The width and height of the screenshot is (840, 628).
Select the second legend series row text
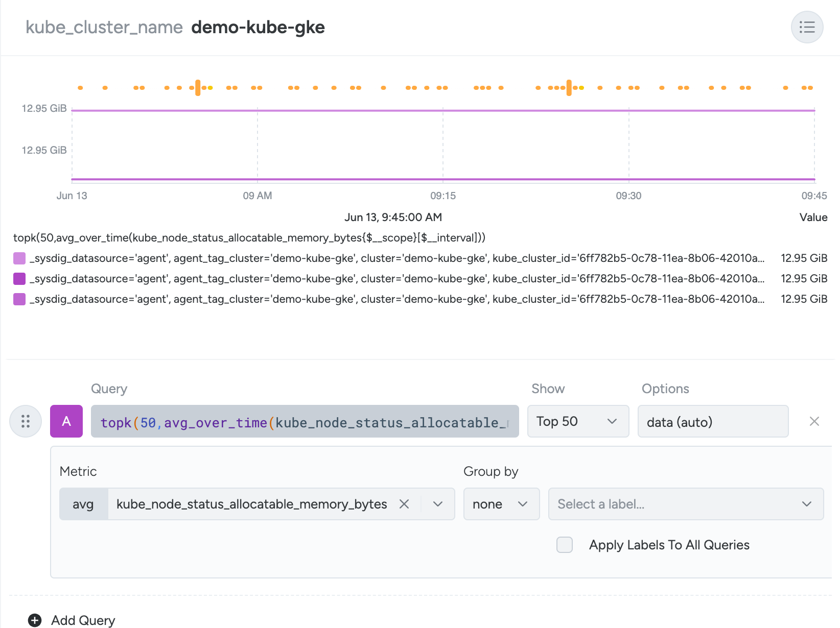tap(397, 279)
